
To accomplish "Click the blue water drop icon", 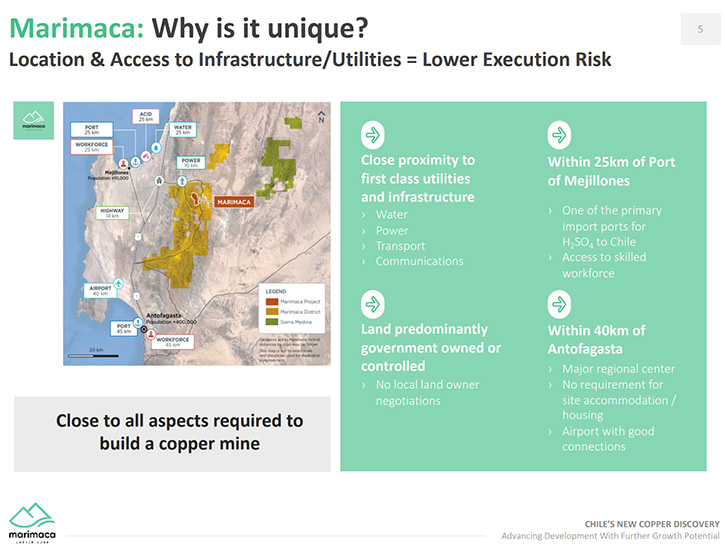I will (x=156, y=148).
